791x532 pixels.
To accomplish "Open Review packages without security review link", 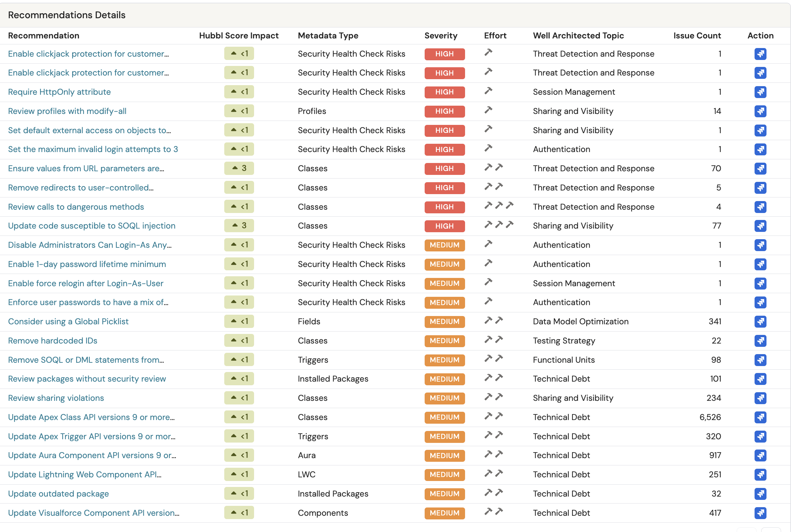I will [87, 379].
